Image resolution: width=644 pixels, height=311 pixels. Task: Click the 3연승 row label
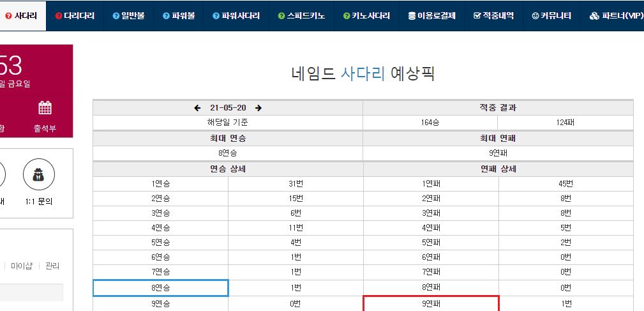tap(161, 213)
